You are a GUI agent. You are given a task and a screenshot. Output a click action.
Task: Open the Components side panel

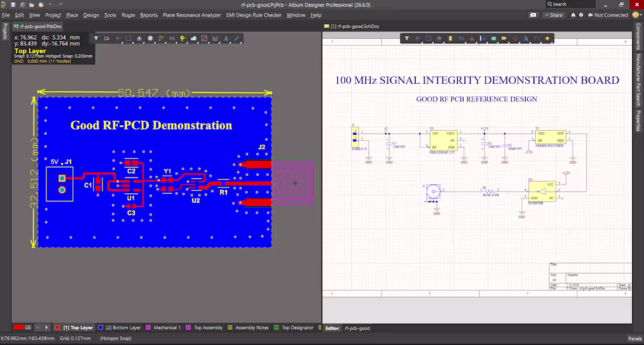pos(639,36)
